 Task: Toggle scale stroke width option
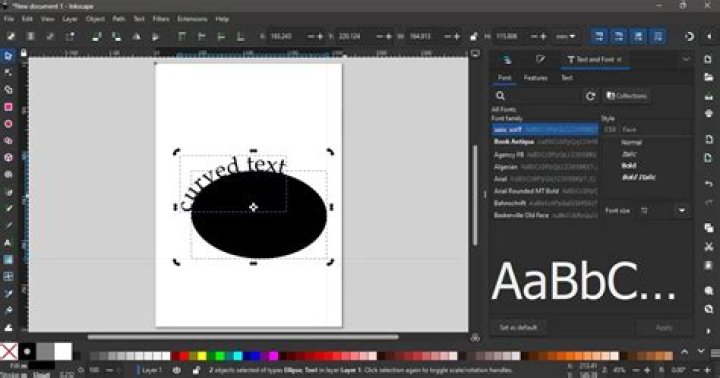pyautogui.click(x=599, y=36)
